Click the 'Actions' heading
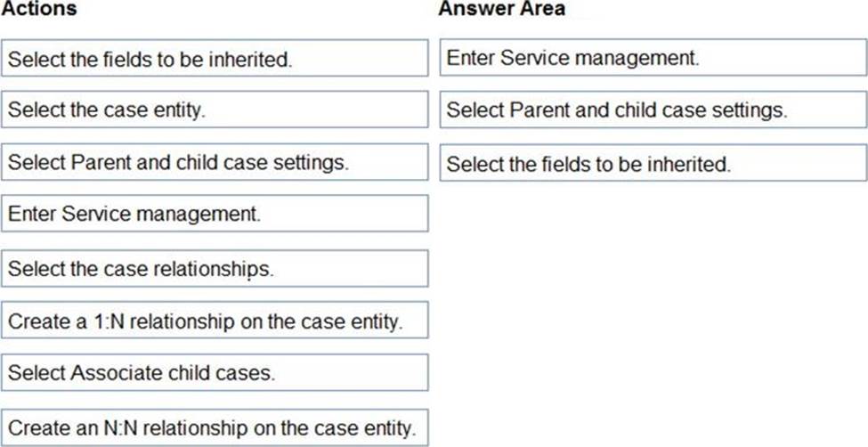Viewport: 868px width, 447px height. click(38, 9)
